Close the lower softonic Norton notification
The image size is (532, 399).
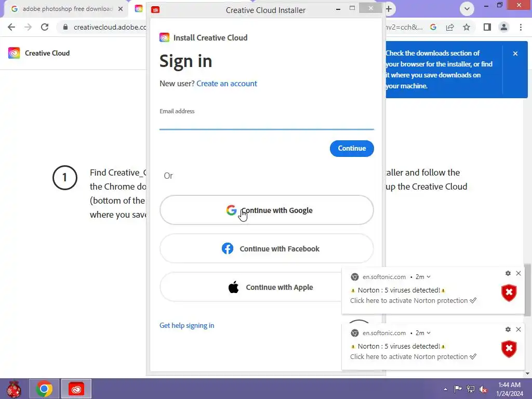518,329
